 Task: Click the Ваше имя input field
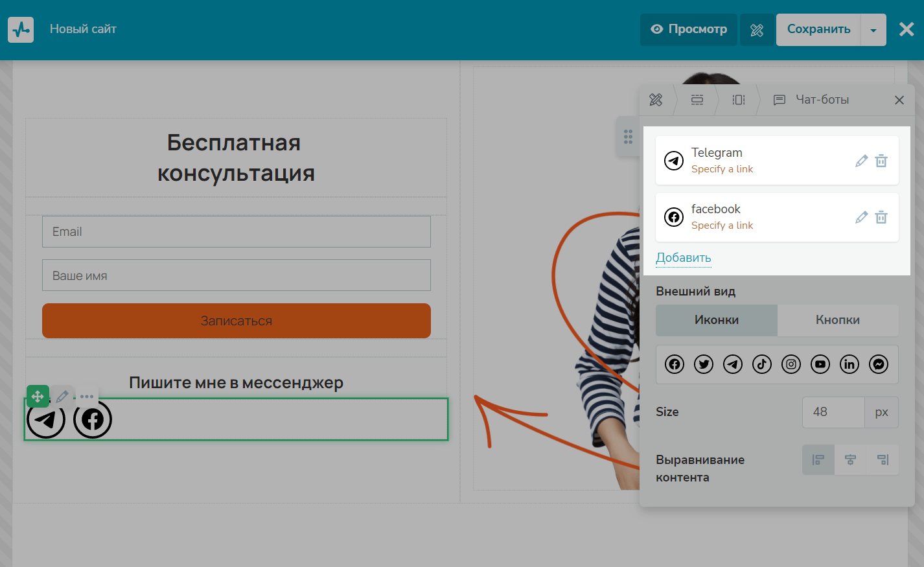[237, 275]
